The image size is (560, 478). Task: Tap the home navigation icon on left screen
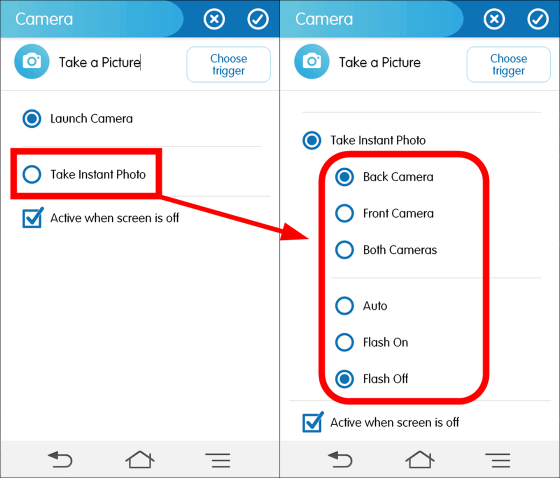140,459
